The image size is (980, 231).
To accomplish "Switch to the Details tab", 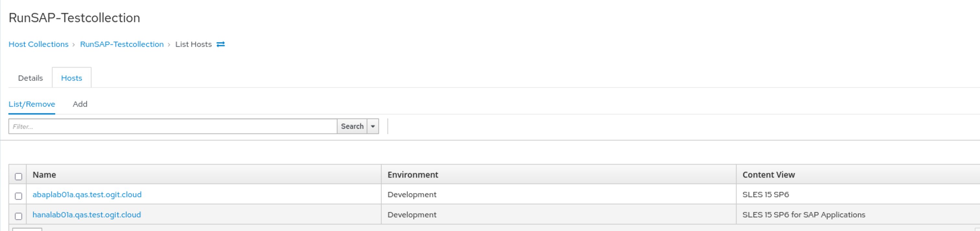I will pyautogui.click(x=31, y=78).
